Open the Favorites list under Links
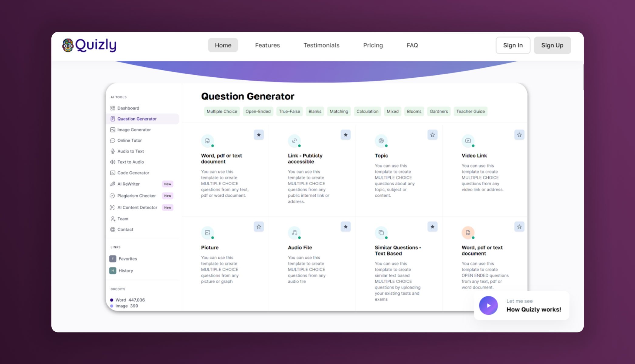 click(127, 258)
